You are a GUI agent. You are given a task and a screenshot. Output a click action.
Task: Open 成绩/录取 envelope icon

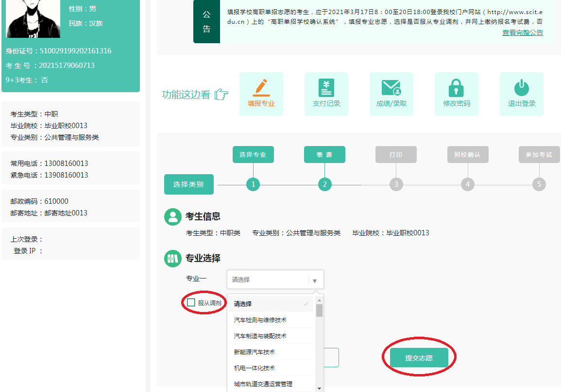coord(391,88)
